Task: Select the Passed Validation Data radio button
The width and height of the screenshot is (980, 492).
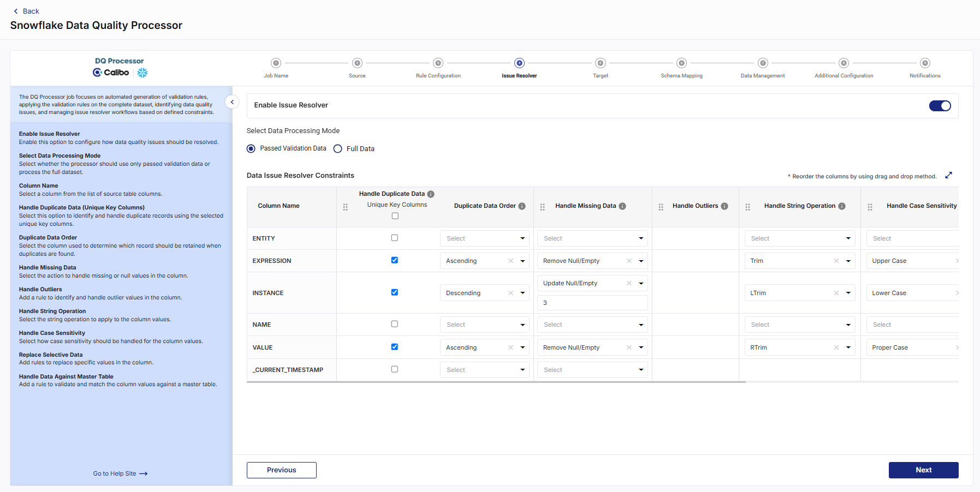Action: 251,148
